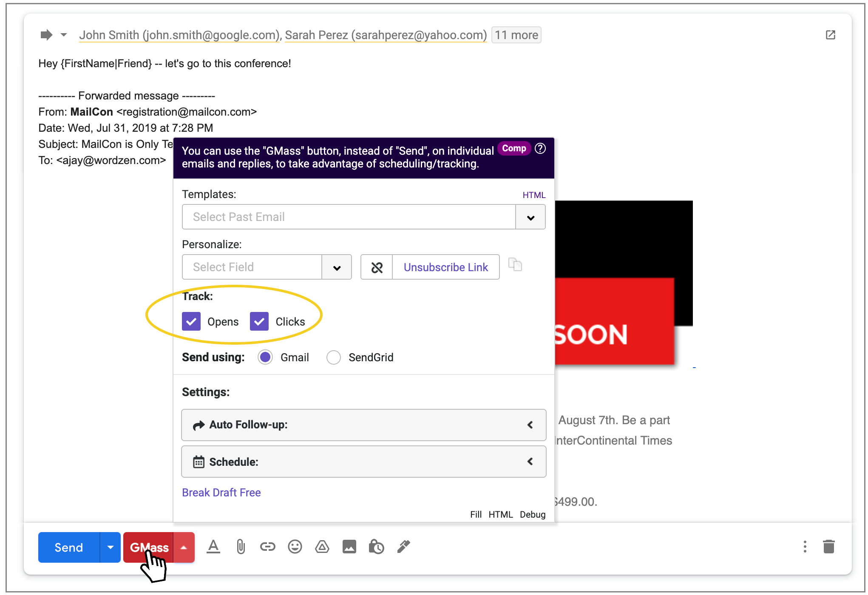Image resolution: width=868 pixels, height=595 pixels.
Task: Expand the Templates dropdown arrow
Action: (530, 217)
